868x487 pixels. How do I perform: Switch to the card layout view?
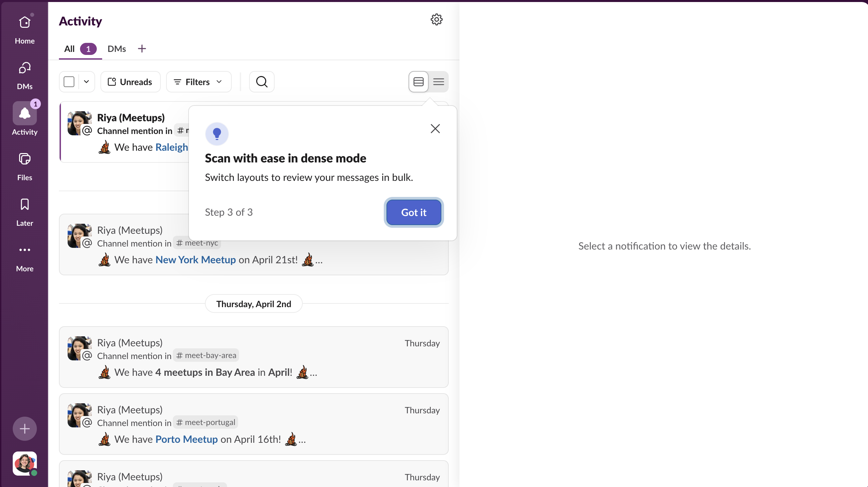pos(418,82)
